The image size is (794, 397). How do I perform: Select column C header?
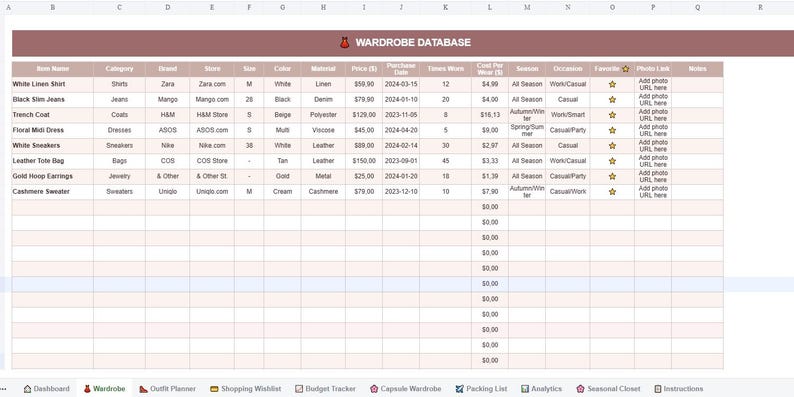(x=119, y=8)
